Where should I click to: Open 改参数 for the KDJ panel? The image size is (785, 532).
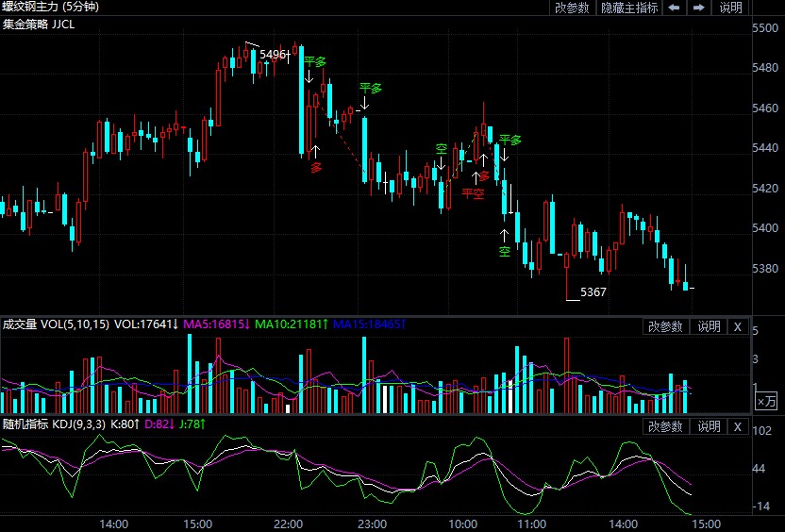665,426
